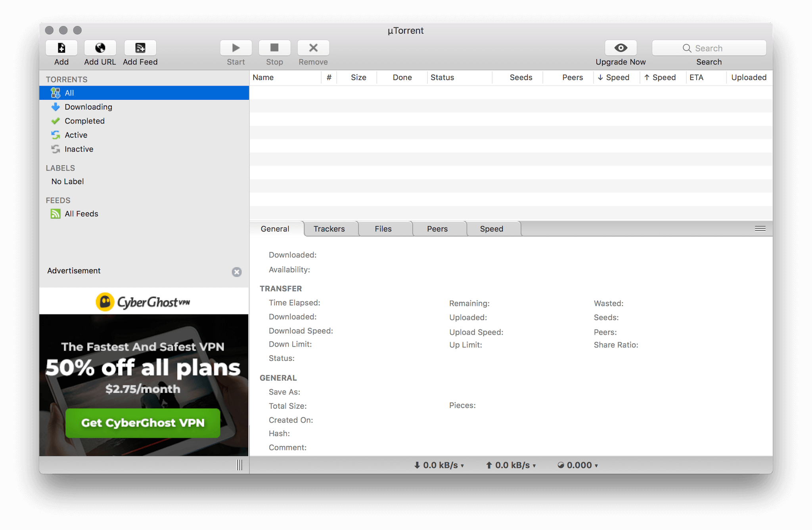Click the Remove X icon
Viewport: 812px width, 530px height.
(x=313, y=48)
